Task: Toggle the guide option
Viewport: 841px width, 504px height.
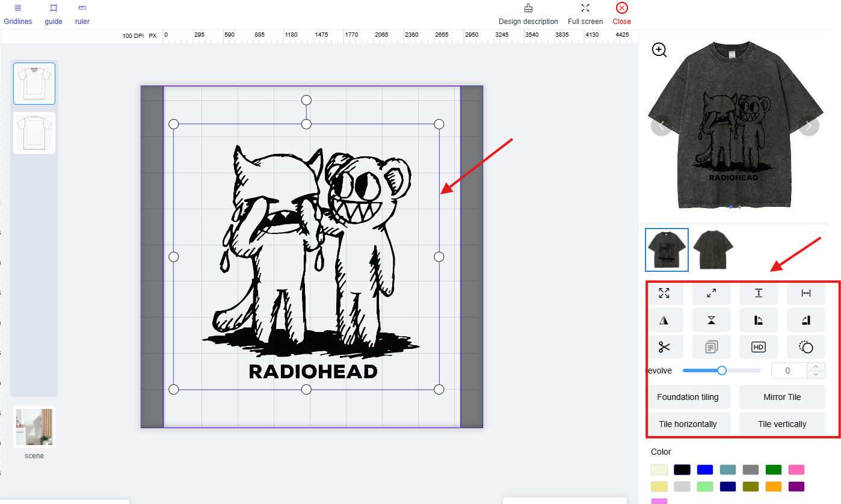Action: tap(54, 14)
